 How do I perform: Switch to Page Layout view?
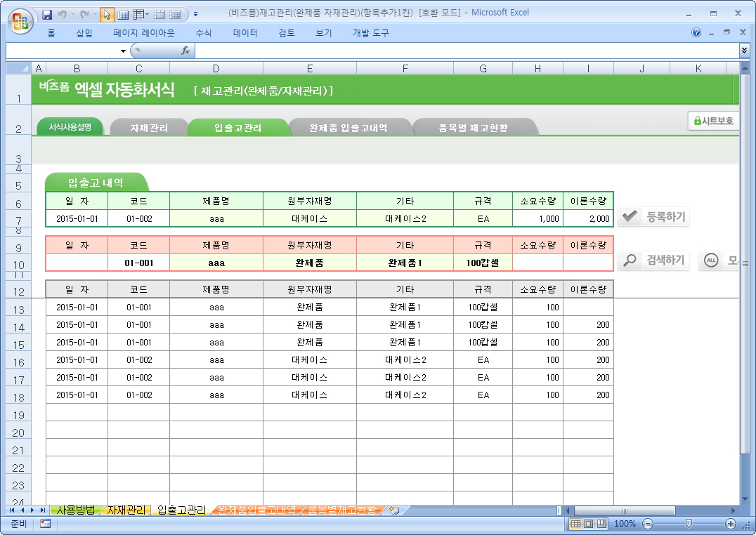[589, 524]
